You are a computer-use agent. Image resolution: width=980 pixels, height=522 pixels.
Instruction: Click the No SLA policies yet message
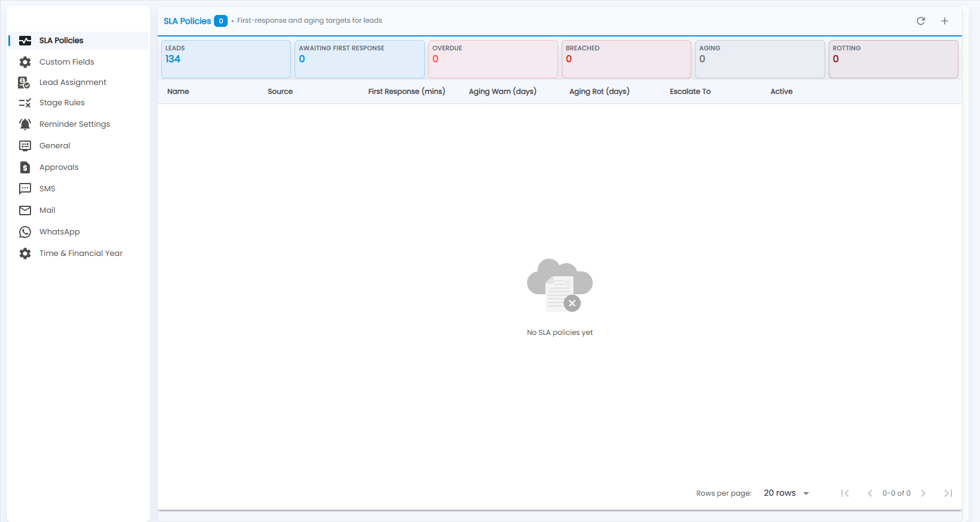coord(560,332)
